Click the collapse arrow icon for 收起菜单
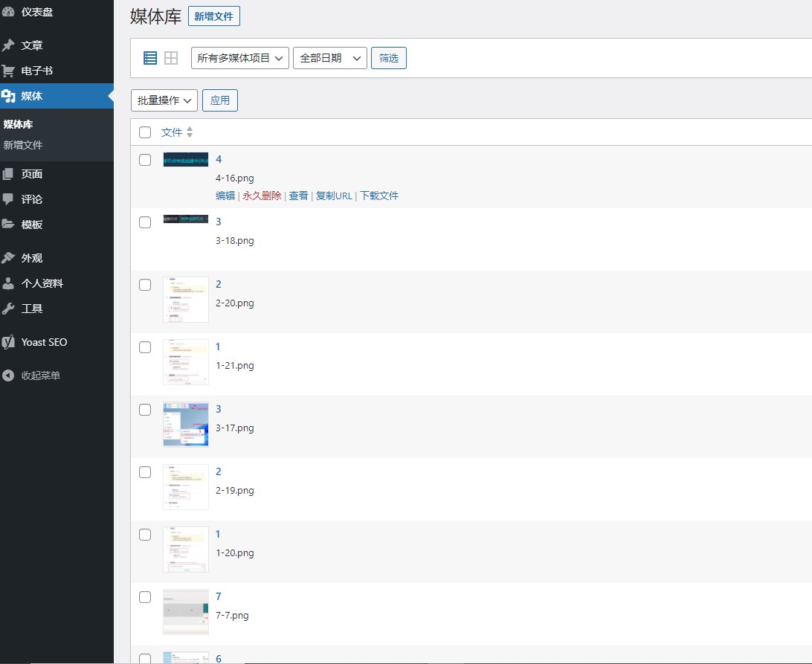Image resolution: width=812 pixels, height=664 pixels. pyautogui.click(x=8, y=375)
